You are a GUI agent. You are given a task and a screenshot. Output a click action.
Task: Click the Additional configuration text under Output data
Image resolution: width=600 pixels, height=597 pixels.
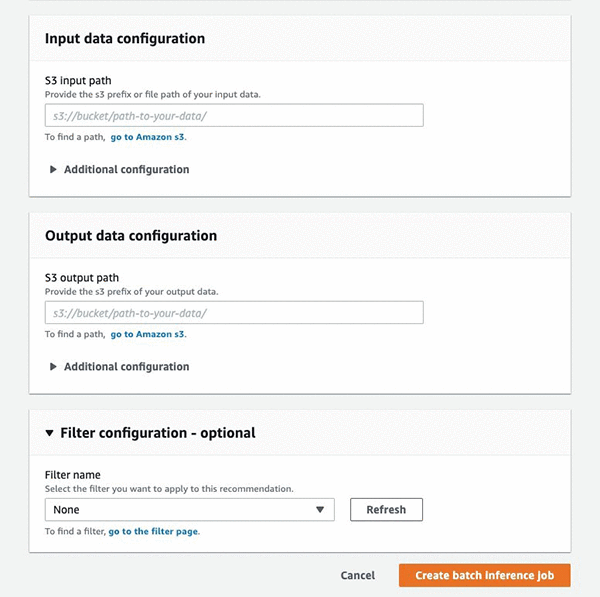[126, 367]
